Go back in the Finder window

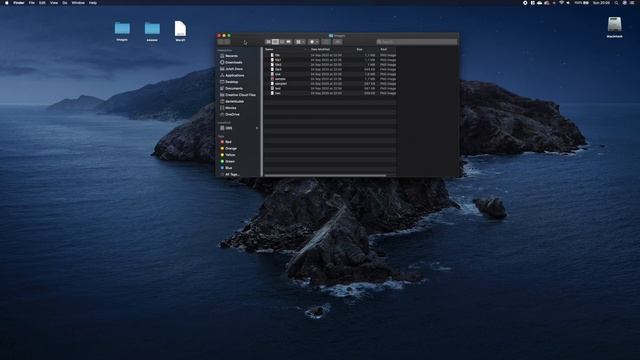point(221,42)
